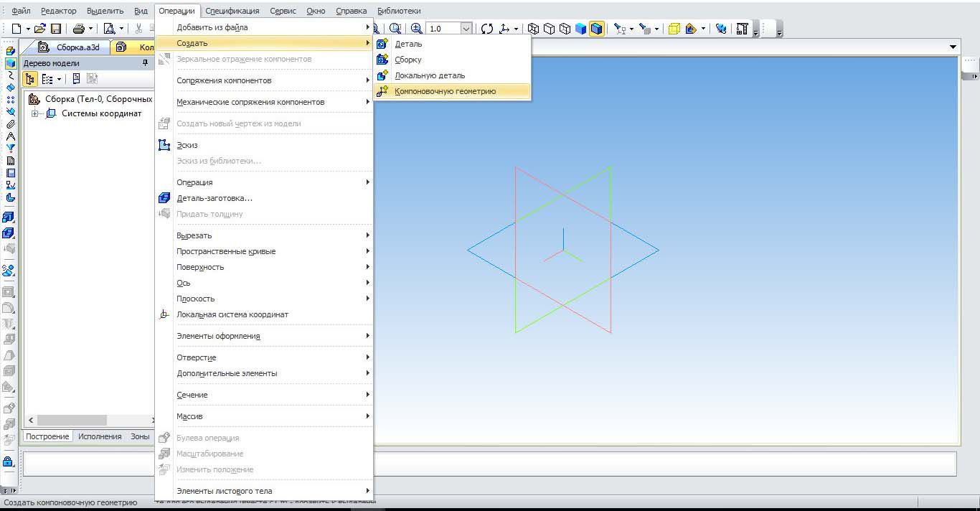Image resolution: width=980 pixels, height=511 pixels.
Task: Select Деталь-заготовка menu entry
Action: coord(264,198)
